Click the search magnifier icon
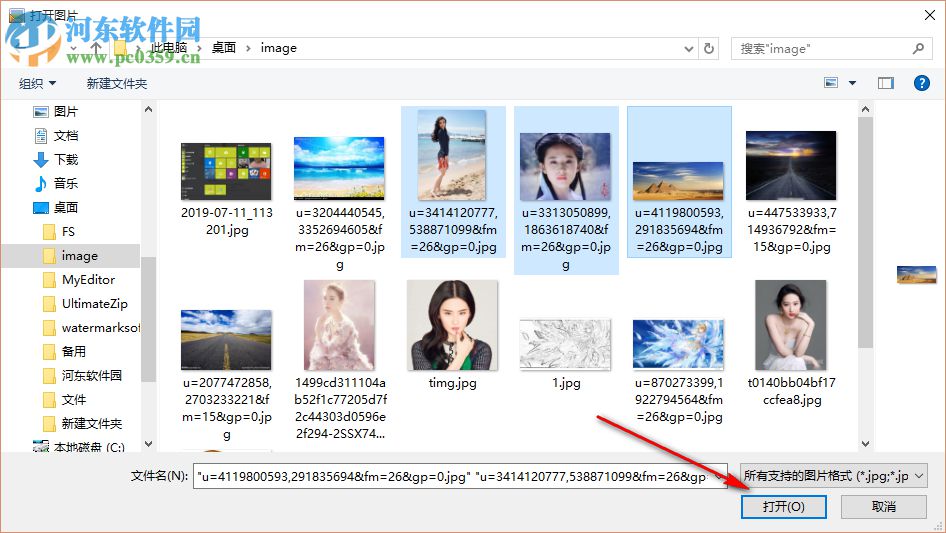The width and height of the screenshot is (946, 533). (918, 48)
